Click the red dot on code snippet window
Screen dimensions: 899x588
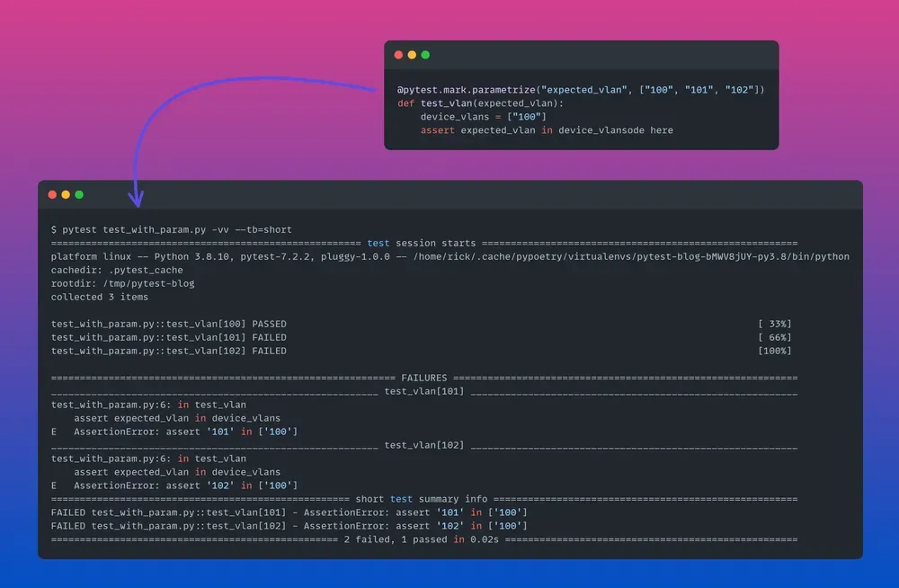(399, 55)
